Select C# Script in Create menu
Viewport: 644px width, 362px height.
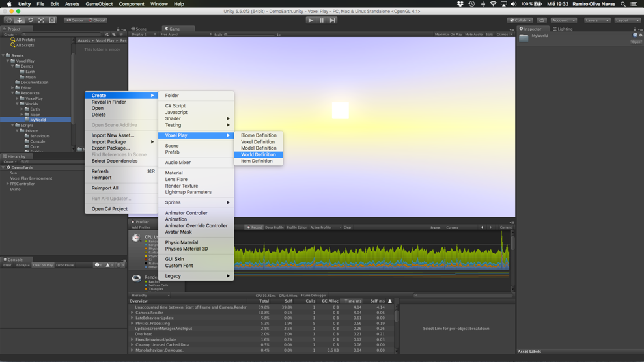click(175, 105)
